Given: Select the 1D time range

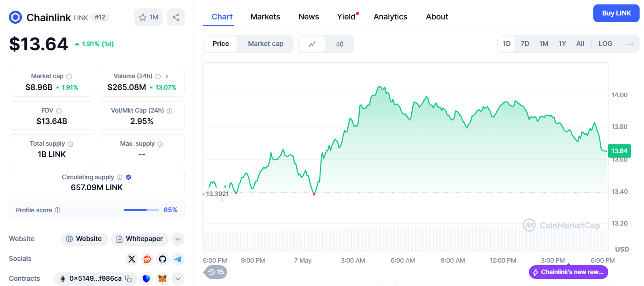Looking at the screenshot, I should 506,44.
